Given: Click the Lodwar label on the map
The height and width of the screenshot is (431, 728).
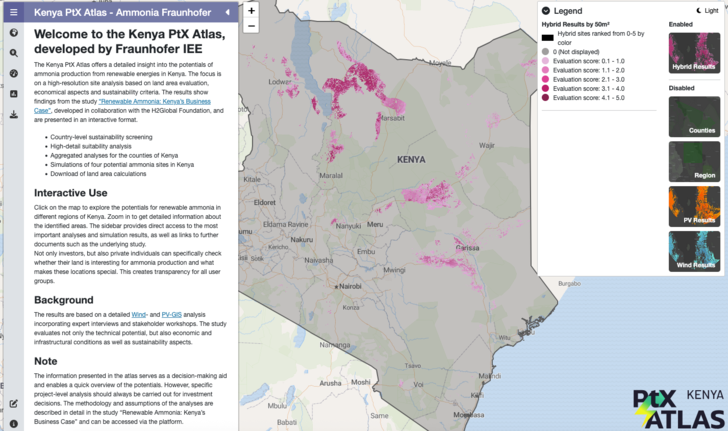Looking at the screenshot, I should click(x=280, y=82).
